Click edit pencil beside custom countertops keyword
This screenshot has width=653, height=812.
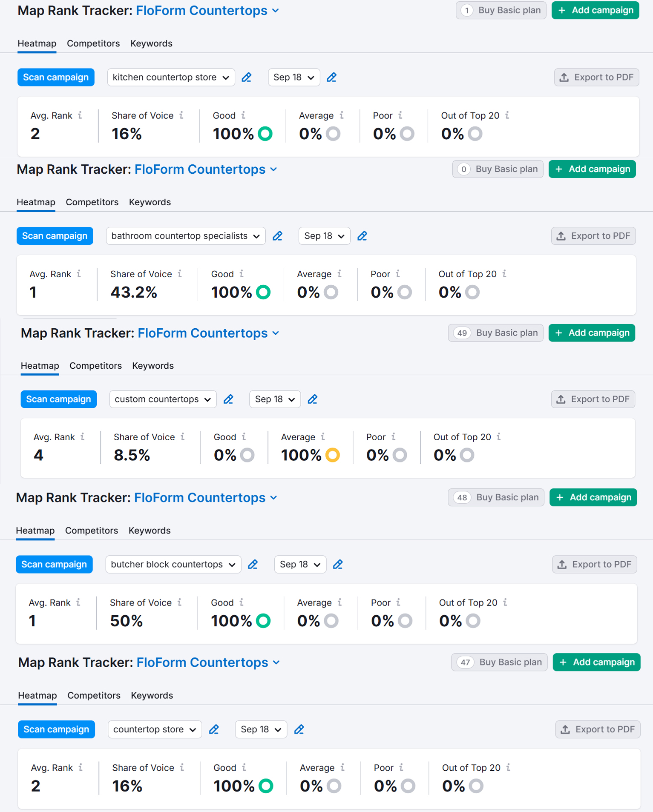tap(229, 399)
